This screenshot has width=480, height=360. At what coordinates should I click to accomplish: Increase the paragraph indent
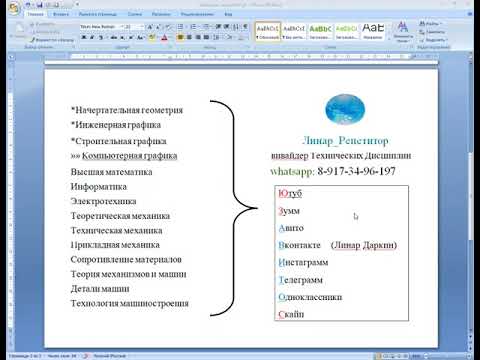pyautogui.click(x=227, y=27)
